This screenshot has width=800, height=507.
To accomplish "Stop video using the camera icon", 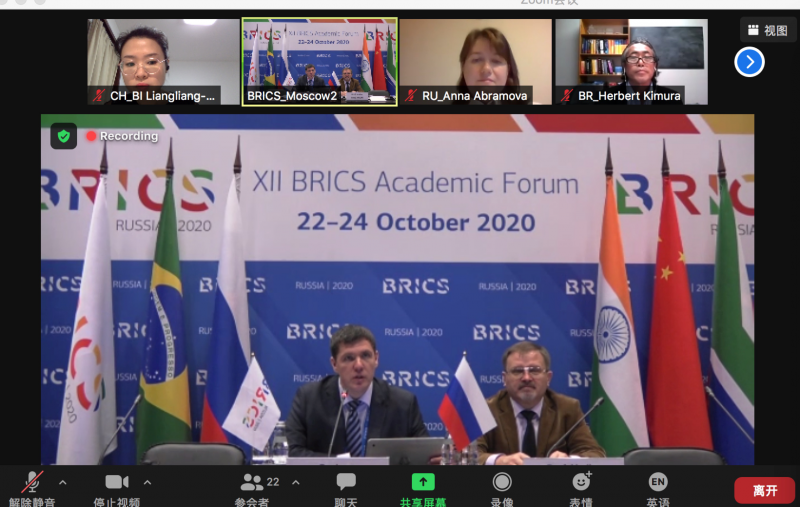I will click(117, 482).
